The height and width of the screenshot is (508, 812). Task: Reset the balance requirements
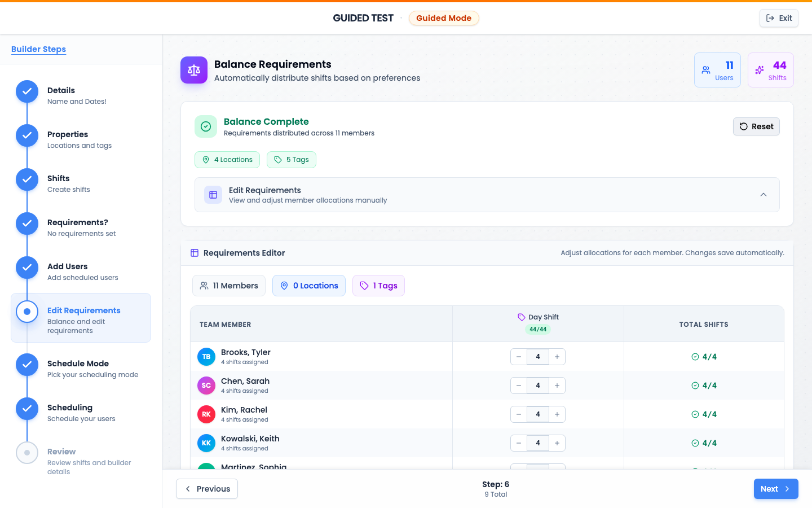click(756, 126)
